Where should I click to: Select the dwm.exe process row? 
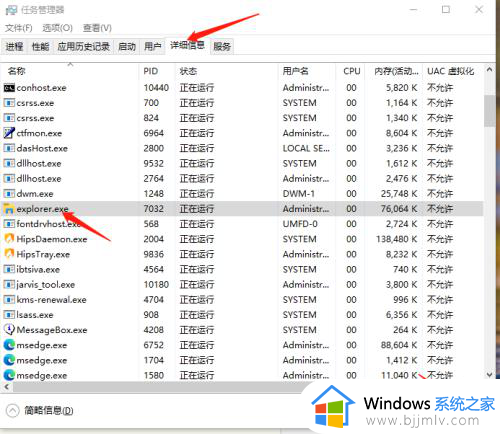click(x=242, y=194)
